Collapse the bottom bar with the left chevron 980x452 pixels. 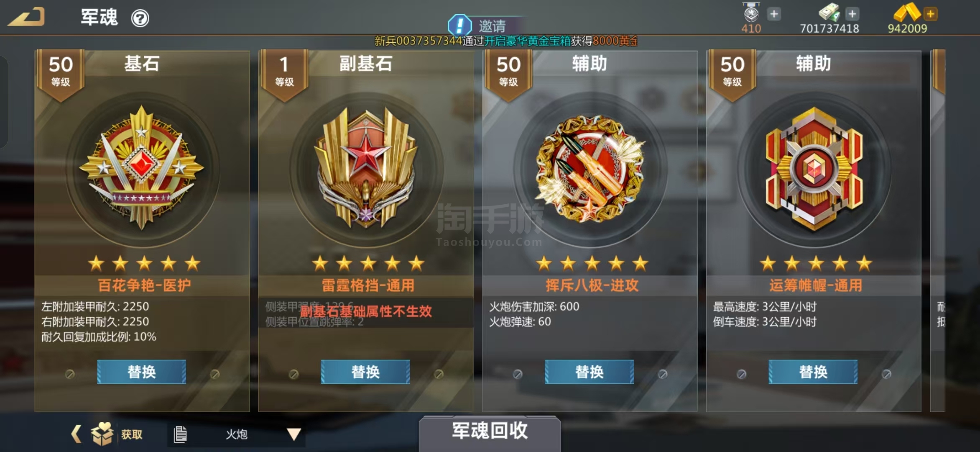pyautogui.click(x=76, y=434)
